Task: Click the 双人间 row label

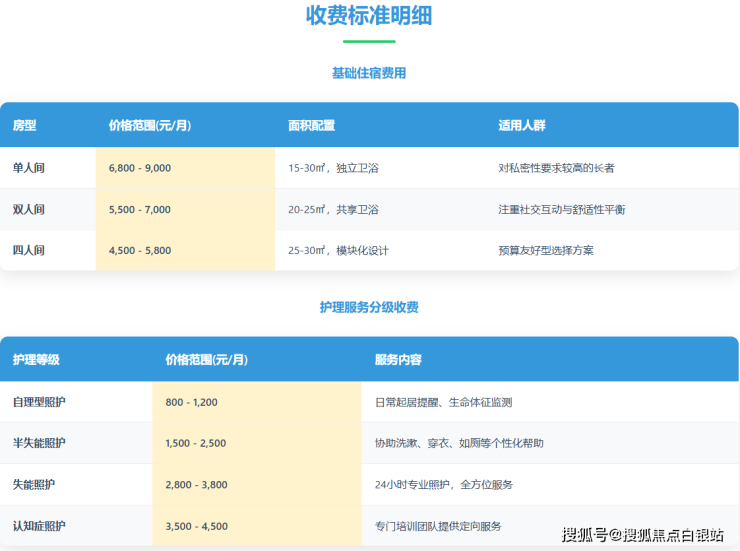Action: [x=29, y=210]
